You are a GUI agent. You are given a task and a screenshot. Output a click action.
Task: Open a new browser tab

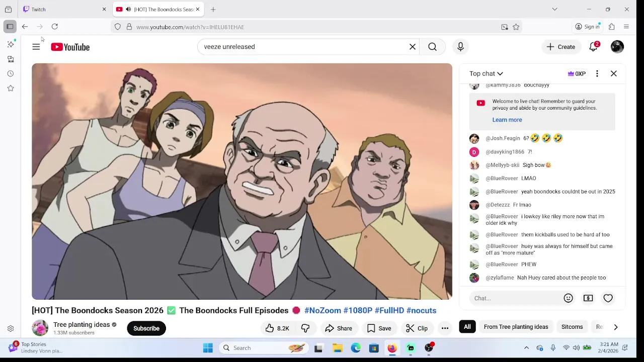(x=213, y=9)
